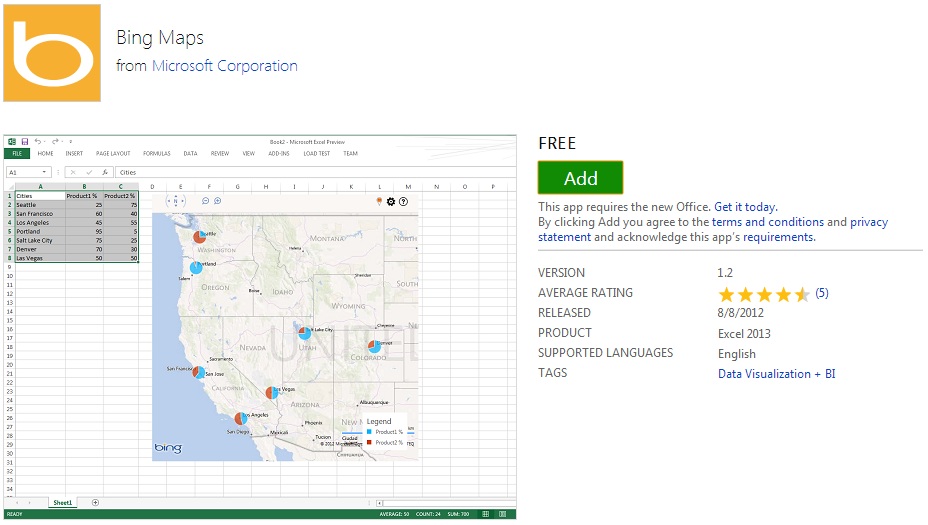
Task: Click the app requirements link
Action: [x=779, y=237]
